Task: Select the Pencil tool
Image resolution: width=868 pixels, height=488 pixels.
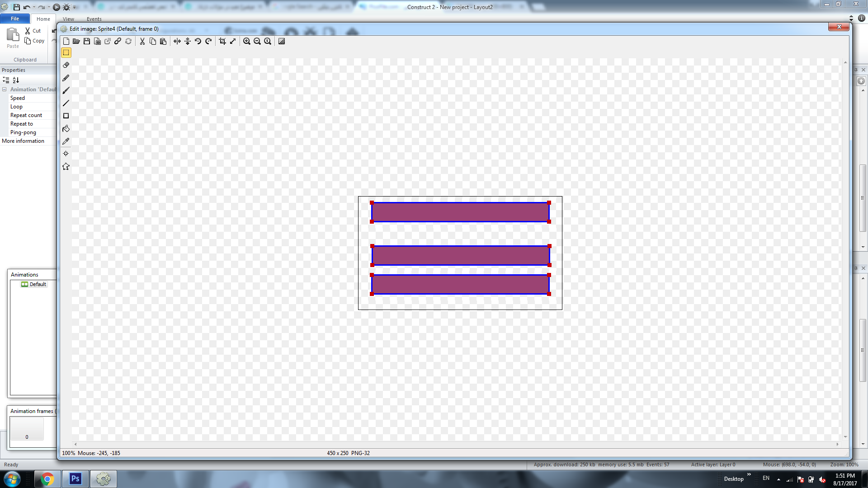Action: click(x=66, y=78)
